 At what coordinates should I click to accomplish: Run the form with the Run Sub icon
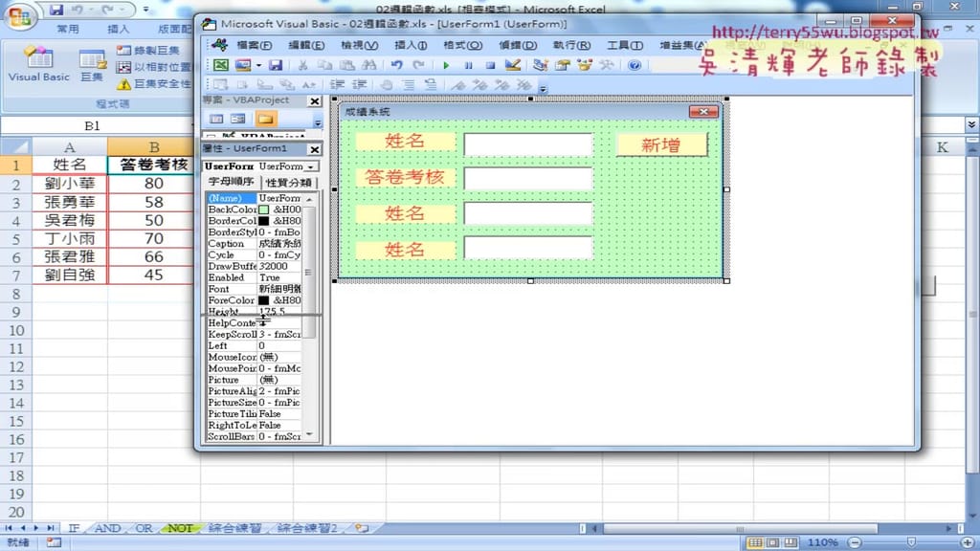pos(447,65)
